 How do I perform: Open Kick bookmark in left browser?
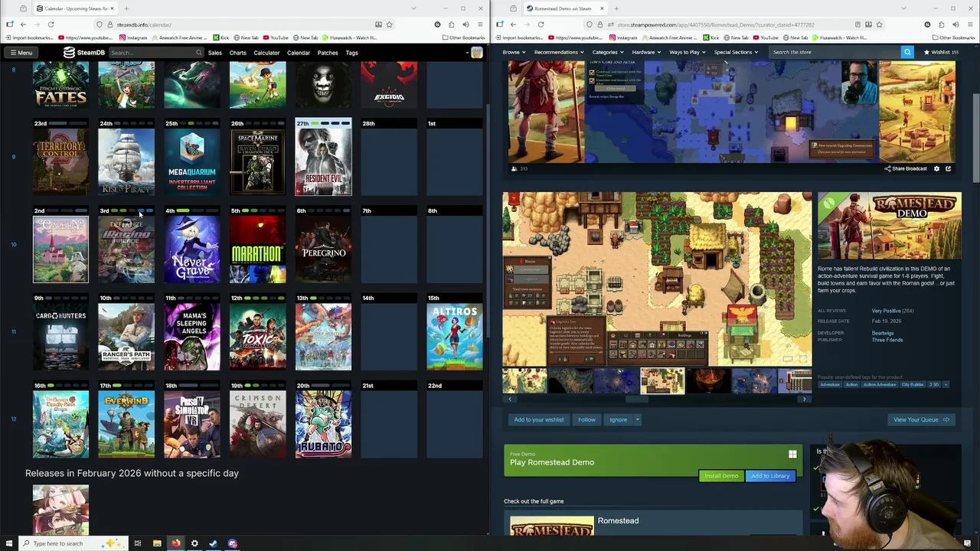(221, 37)
